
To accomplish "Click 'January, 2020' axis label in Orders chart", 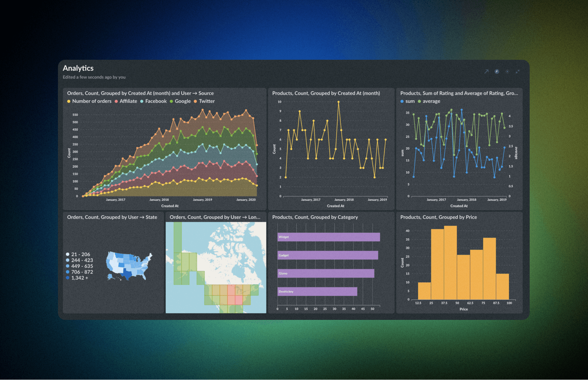I will click(246, 200).
